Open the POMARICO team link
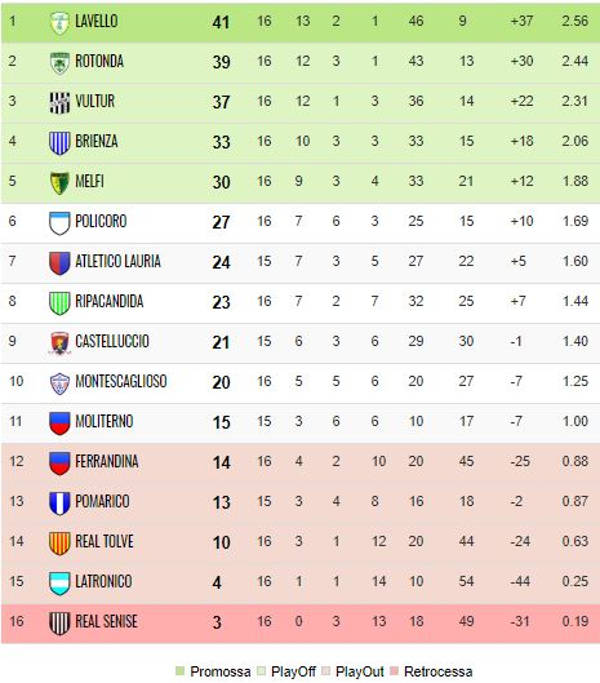 point(102,502)
